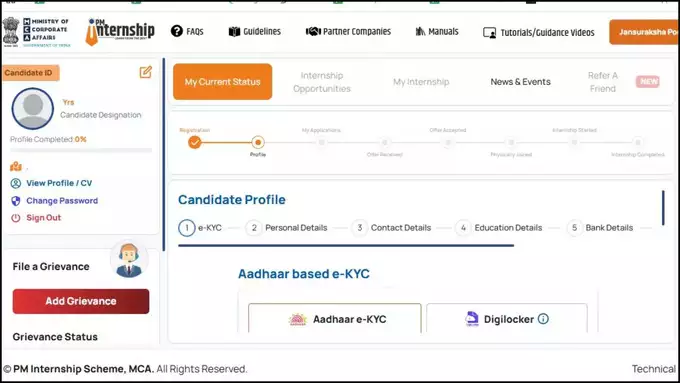Select the My Current Status tab
This screenshot has height=383, width=680.
tap(222, 82)
